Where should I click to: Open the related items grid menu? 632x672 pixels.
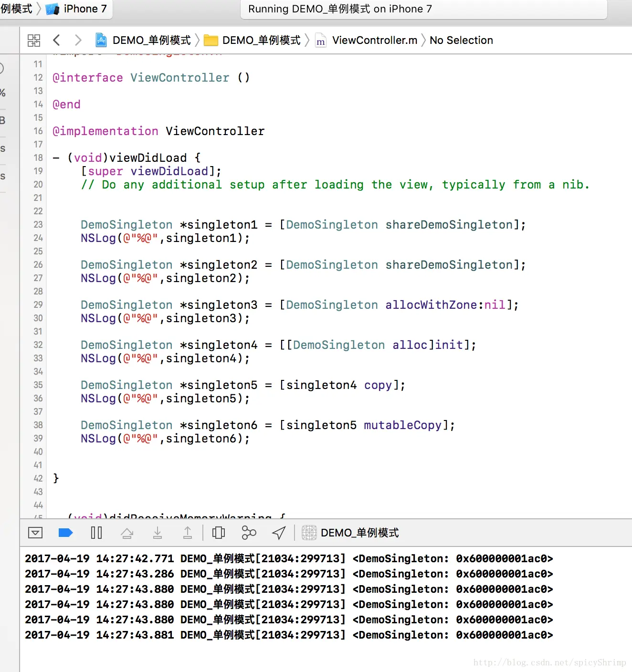click(x=34, y=40)
